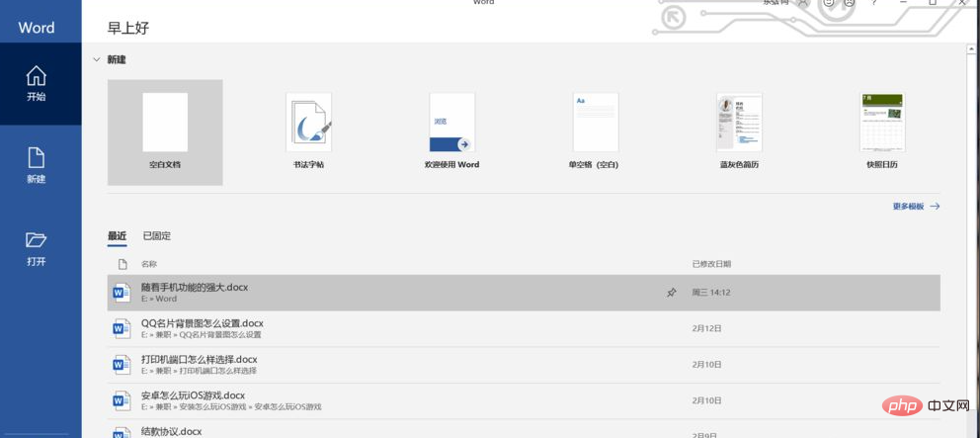Send negative feedback with the frown face
Screen dimensions: 980x438
click(x=849, y=3)
